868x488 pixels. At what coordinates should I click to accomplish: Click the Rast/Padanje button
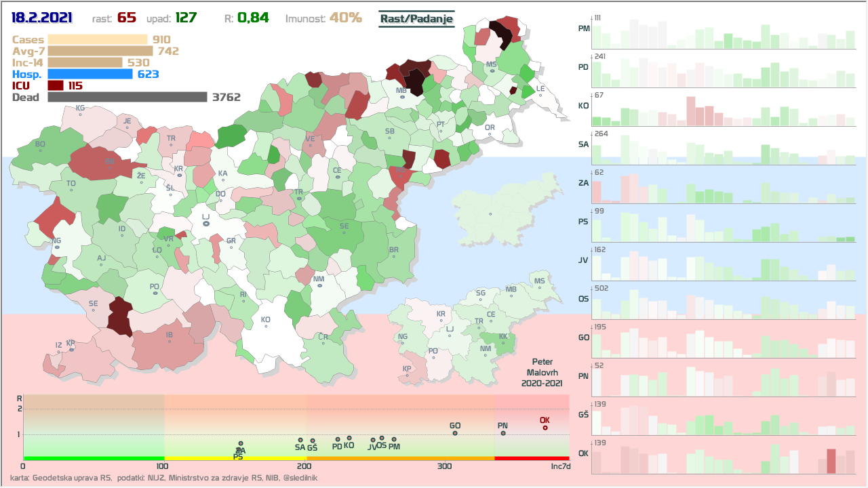coord(416,19)
